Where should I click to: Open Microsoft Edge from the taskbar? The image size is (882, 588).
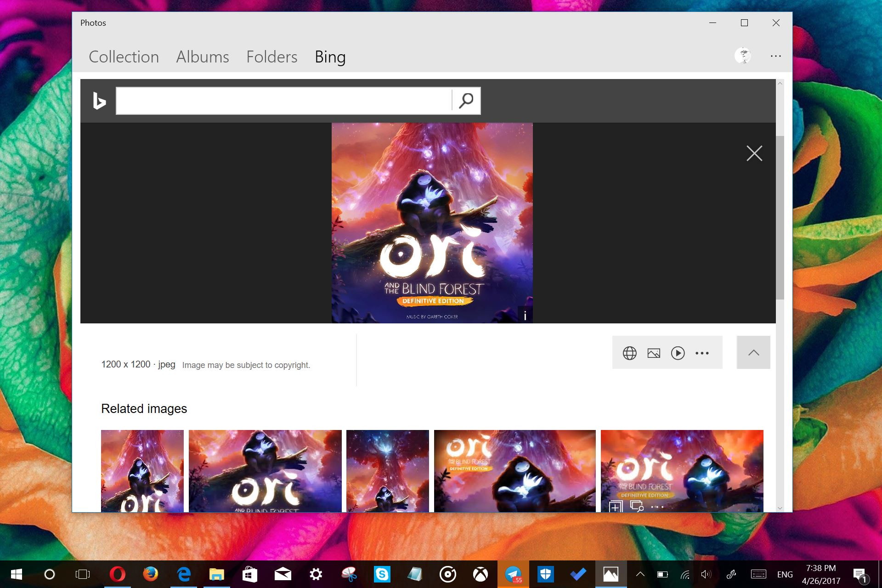[x=184, y=574]
